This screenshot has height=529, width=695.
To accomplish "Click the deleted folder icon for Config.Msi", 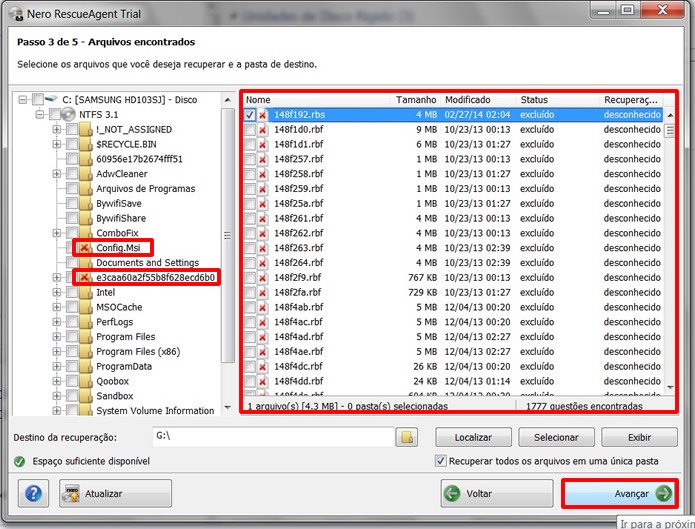I will pos(85,247).
